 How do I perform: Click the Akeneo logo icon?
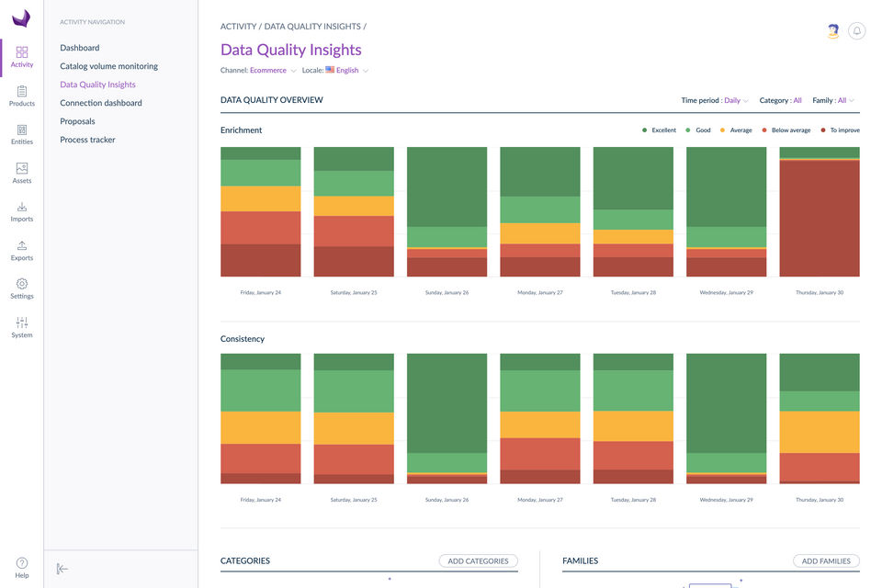coord(21,18)
